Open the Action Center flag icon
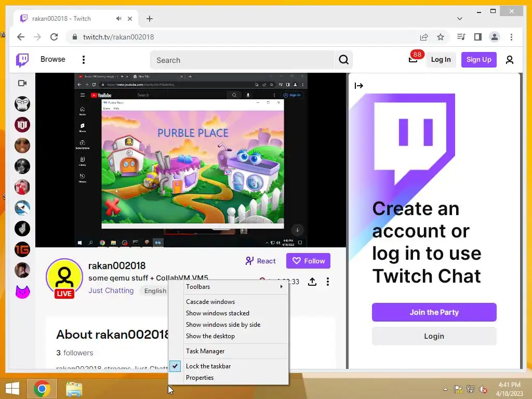Screen dimensions: 532x399 pyautogui.click(x=458, y=389)
